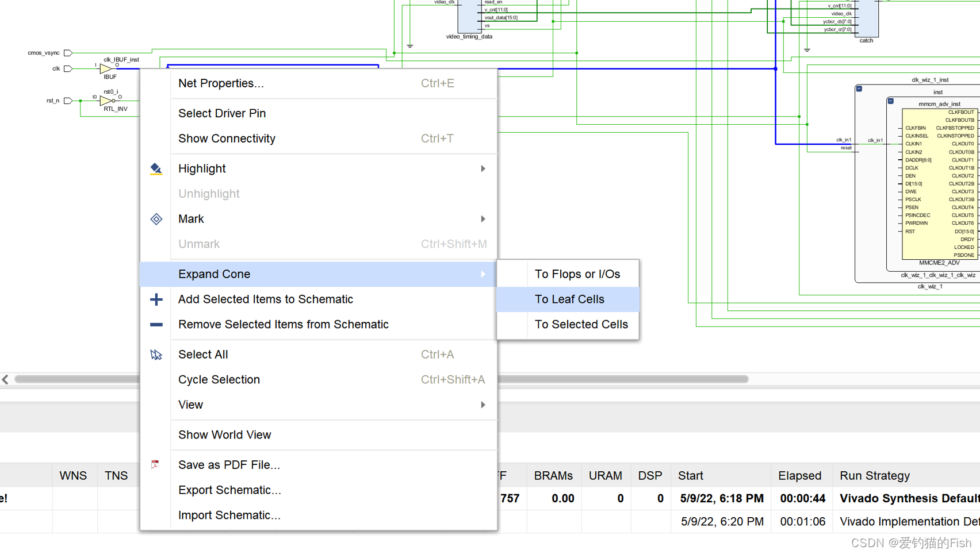Click the rst_n input port symbol
Screen dimensions: 980x554
point(67,100)
